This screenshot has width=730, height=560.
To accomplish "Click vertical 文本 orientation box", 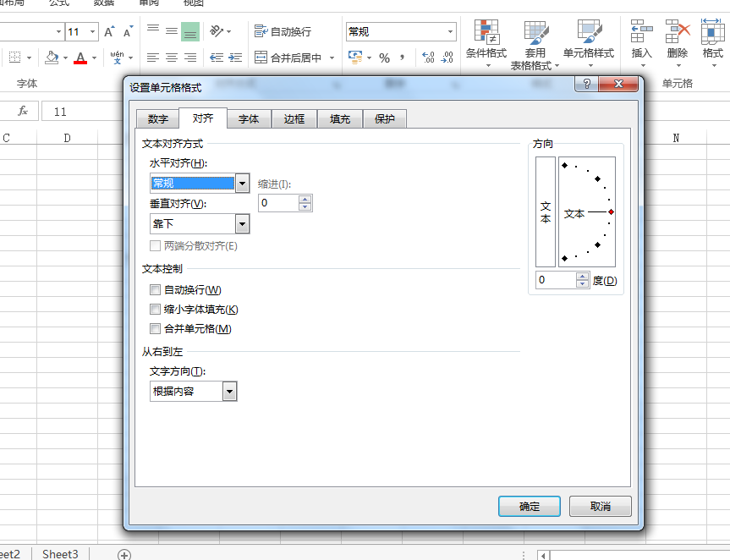I will tap(545, 211).
